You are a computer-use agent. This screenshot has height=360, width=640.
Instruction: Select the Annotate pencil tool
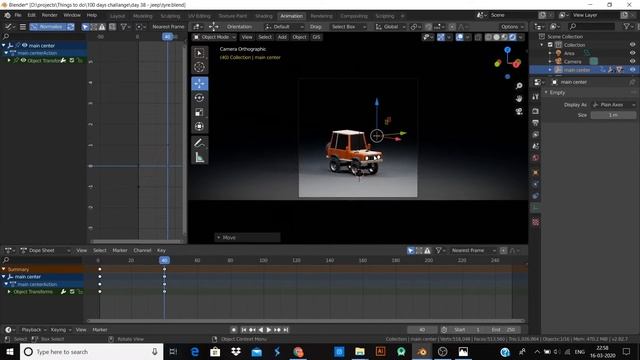[200, 143]
